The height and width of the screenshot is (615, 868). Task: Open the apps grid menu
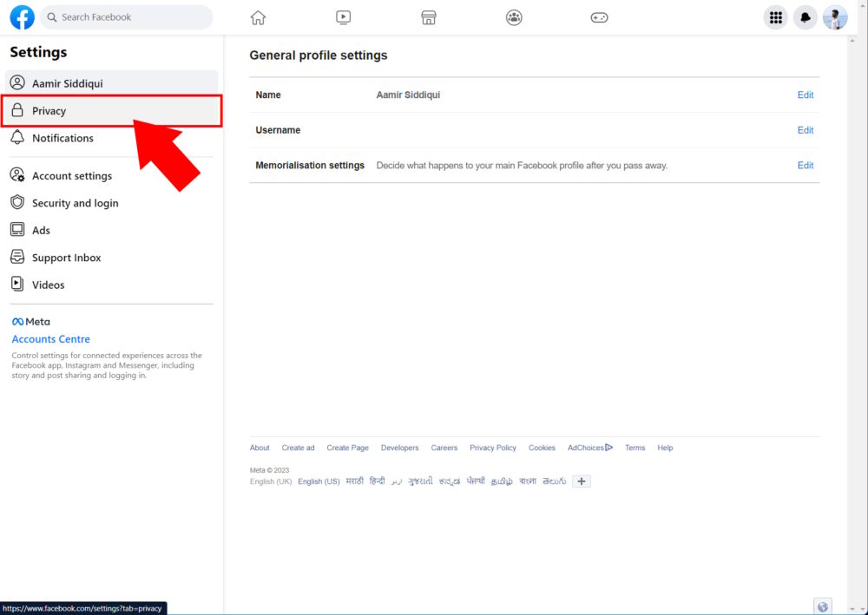click(x=775, y=16)
